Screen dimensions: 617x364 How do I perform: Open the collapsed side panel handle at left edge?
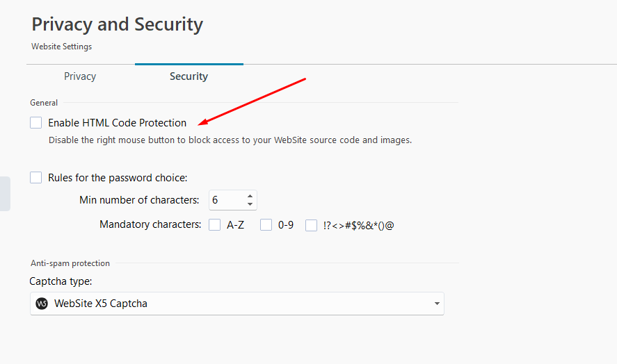[x=5, y=194]
